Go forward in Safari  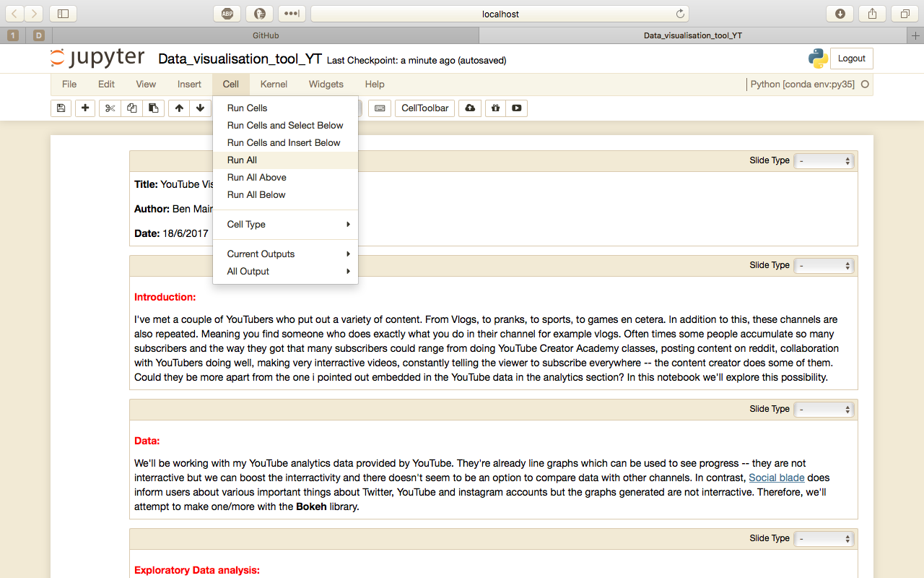tap(34, 14)
